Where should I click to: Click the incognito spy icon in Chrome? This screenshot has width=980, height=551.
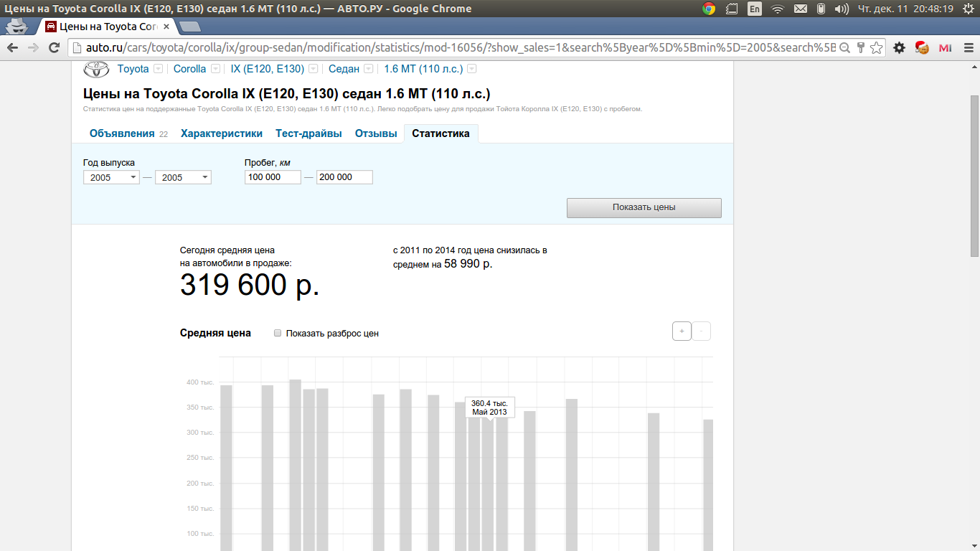pos(16,27)
